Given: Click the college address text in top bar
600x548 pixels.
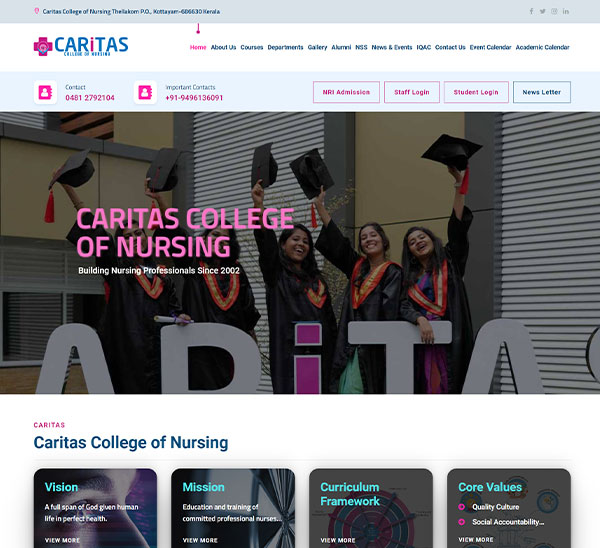Looking at the screenshot, I should coord(131,11).
